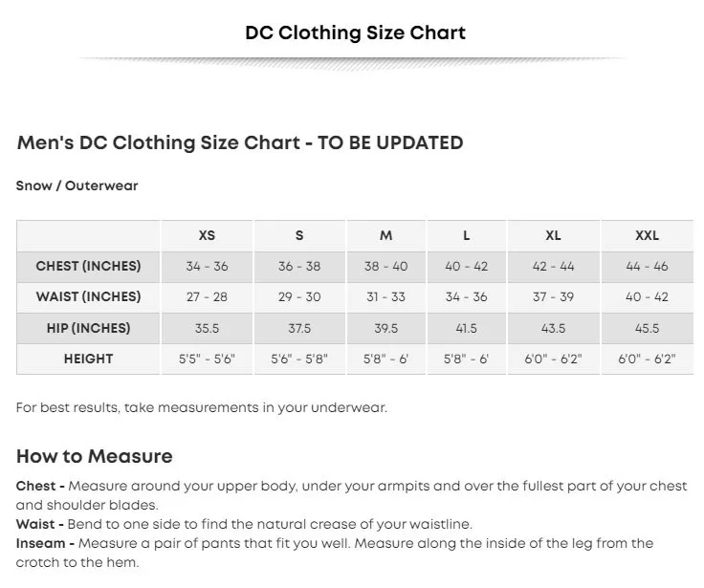Click the Men's DC Clothing Size Chart heading
704x588 pixels.
[x=240, y=143]
